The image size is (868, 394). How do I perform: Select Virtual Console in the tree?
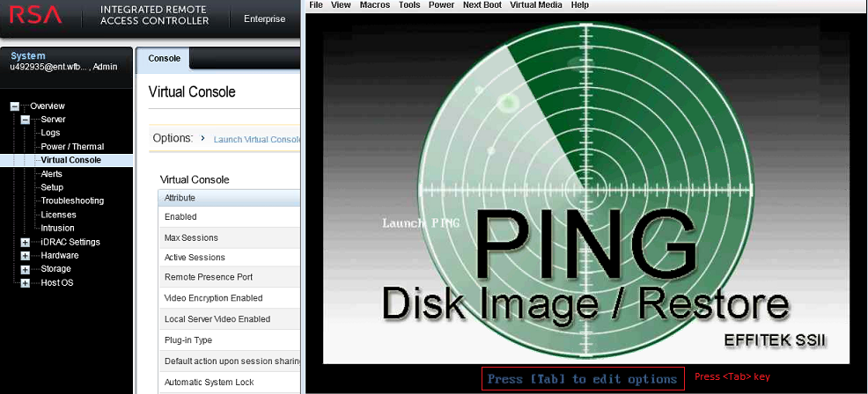tap(70, 160)
